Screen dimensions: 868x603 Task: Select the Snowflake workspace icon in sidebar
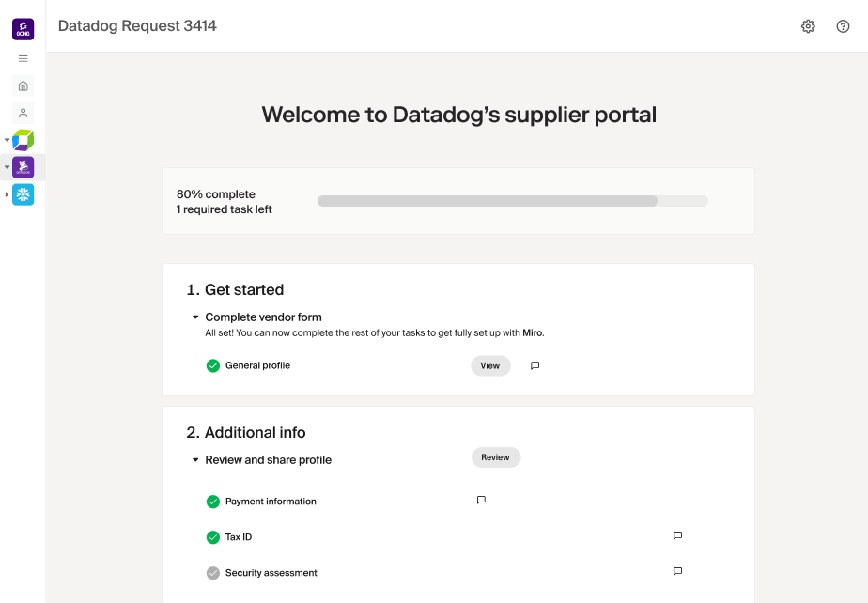click(x=23, y=194)
